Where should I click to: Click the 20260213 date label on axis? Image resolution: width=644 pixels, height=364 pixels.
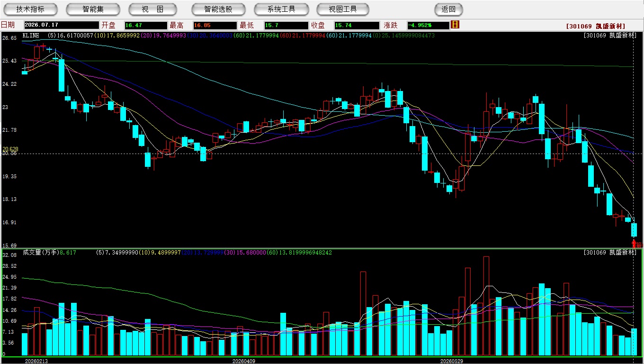point(37,361)
